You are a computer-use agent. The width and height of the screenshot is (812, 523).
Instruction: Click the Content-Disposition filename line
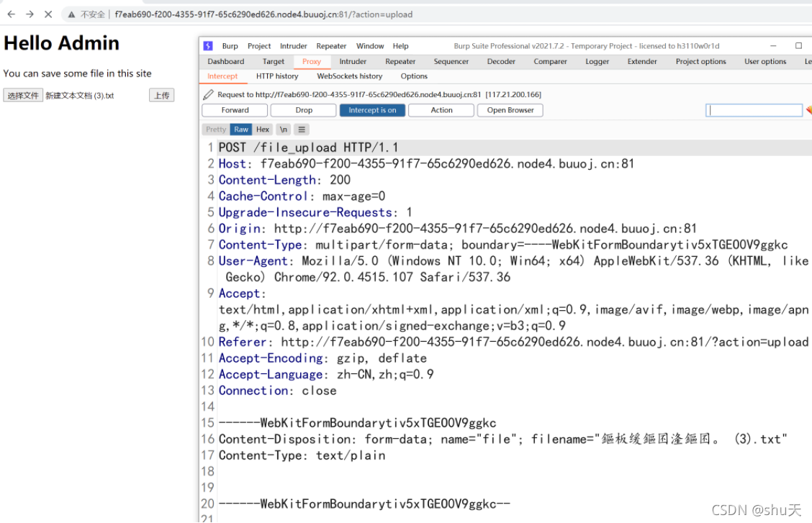503,440
